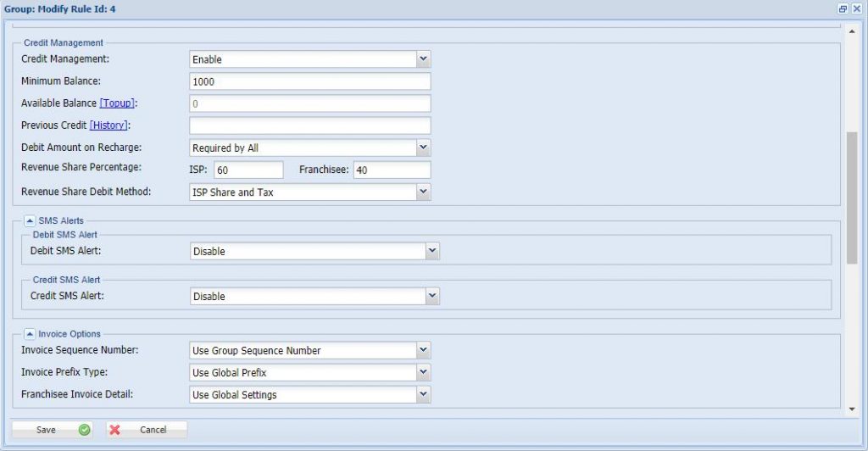The image size is (868, 451).
Task: Open the Debit SMS Alert dropdown
Action: pyautogui.click(x=432, y=251)
